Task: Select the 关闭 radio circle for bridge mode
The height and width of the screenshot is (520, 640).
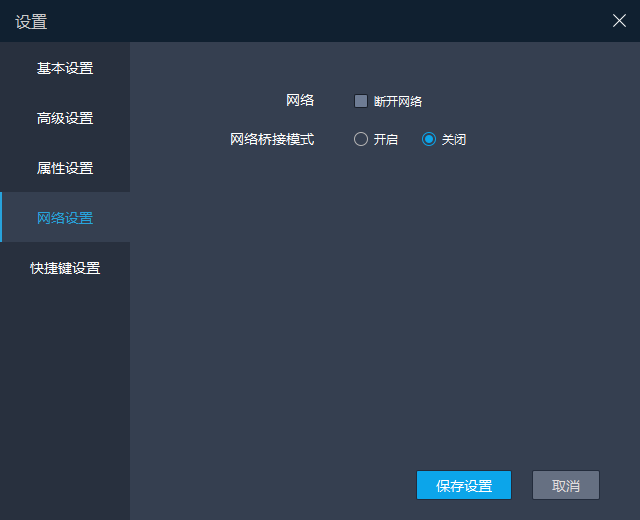Action: point(429,140)
